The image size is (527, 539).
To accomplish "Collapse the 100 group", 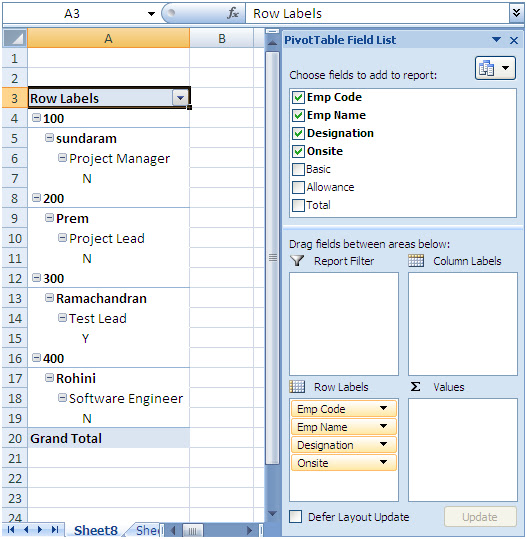I will (x=36, y=118).
